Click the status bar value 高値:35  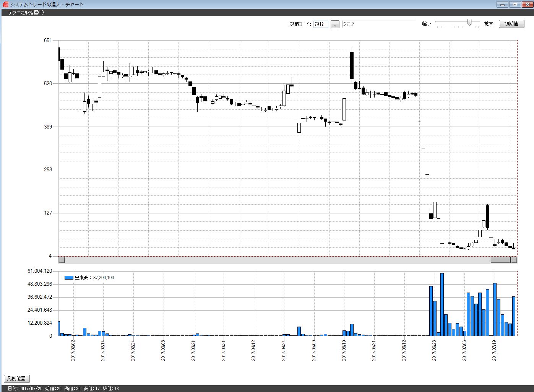click(x=72, y=389)
